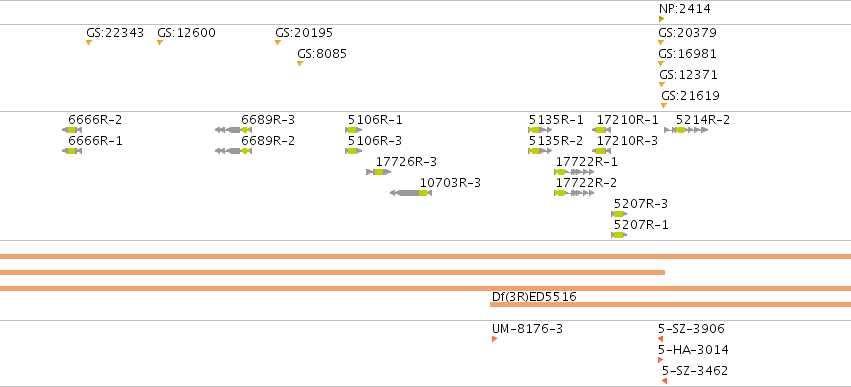Click the GS:20195 orange triangle marker

click(278, 43)
